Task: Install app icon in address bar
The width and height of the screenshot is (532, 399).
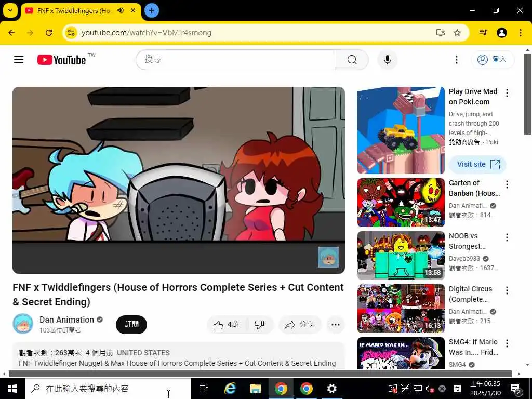Action: (441, 33)
